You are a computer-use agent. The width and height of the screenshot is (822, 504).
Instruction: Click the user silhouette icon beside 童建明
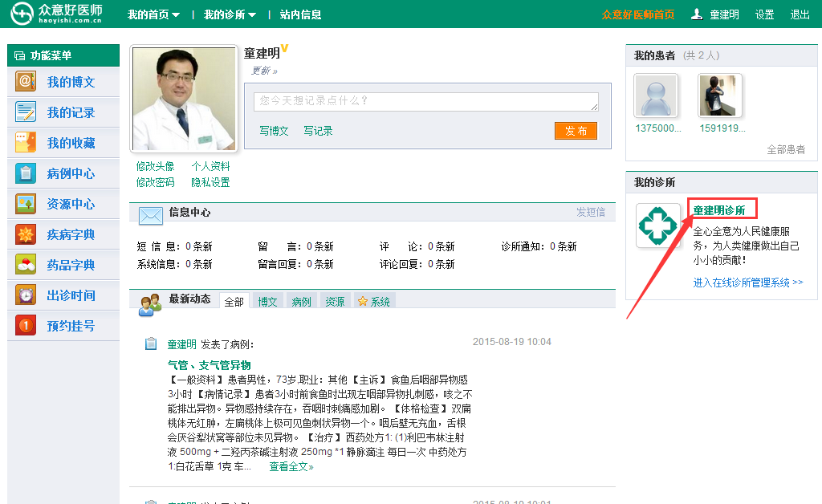click(697, 14)
